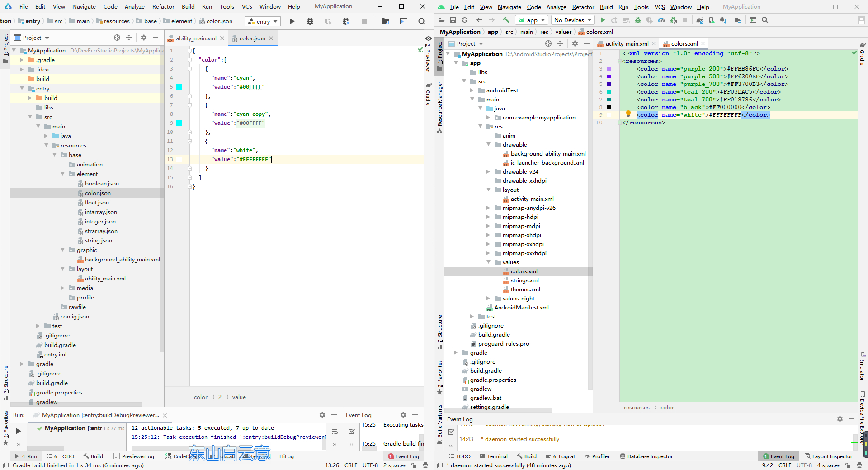
Task: Click Open folder icon in Android Studio toolbar
Action: [x=442, y=20]
